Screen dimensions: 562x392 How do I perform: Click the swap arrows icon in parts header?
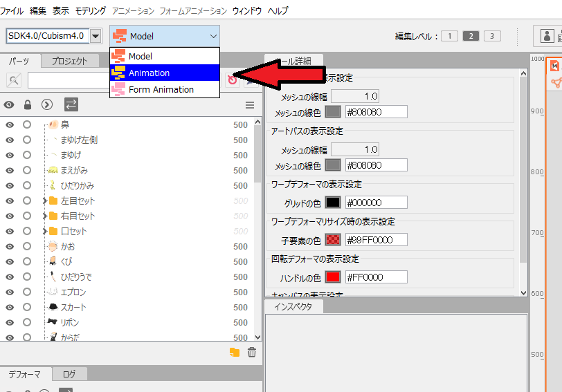[x=71, y=104]
